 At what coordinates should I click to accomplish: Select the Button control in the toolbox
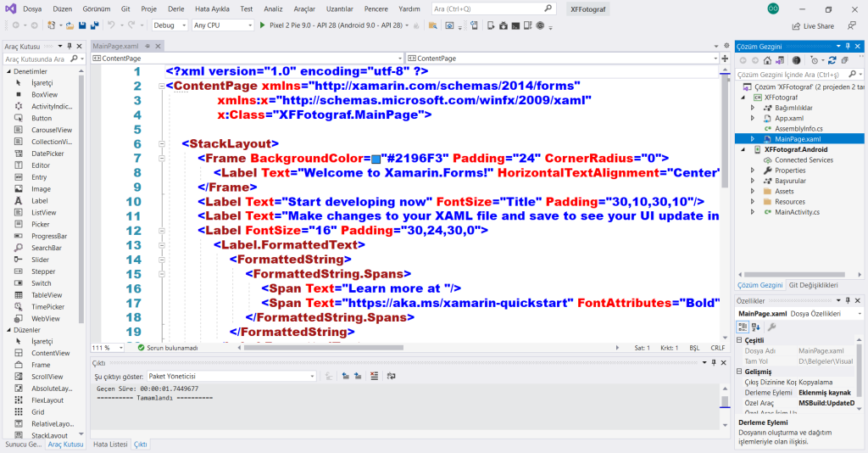(x=42, y=118)
